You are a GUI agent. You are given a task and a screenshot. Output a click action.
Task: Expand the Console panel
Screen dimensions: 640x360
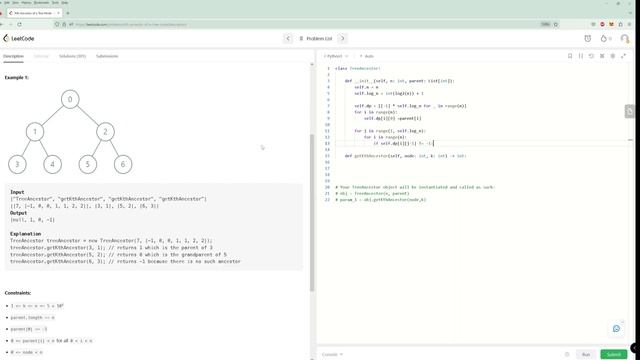[332, 354]
